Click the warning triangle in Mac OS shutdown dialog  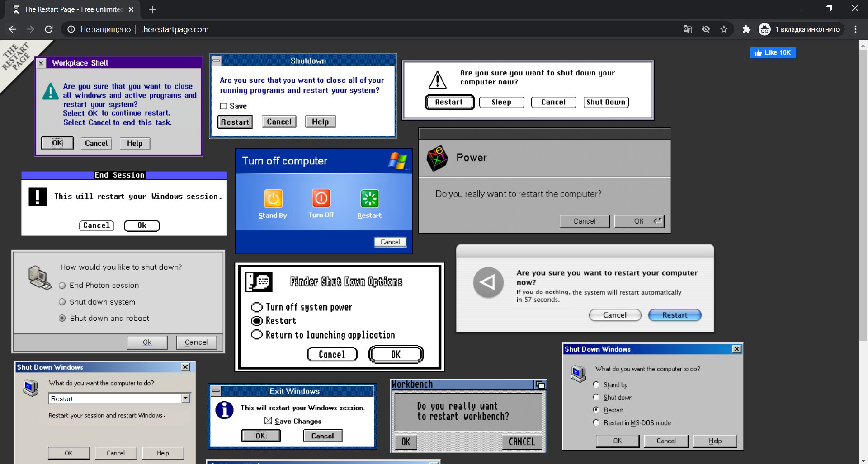[x=437, y=80]
